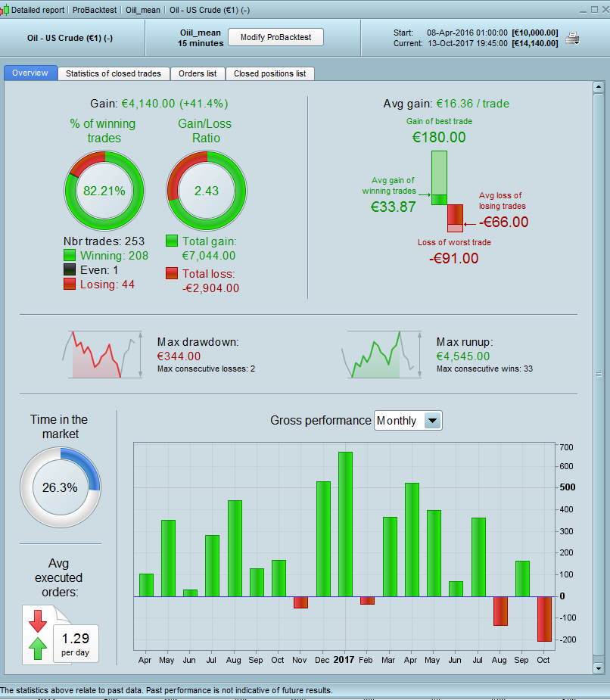The height and width of the screenshot is (700, 610).
Task: Click the Time in the market gauge
Action: coord(61,487)
